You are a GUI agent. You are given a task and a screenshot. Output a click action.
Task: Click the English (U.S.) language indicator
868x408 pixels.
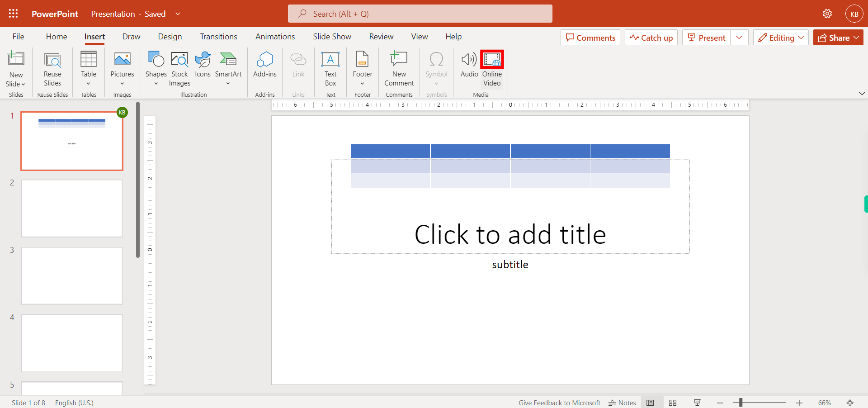[74, 403]
